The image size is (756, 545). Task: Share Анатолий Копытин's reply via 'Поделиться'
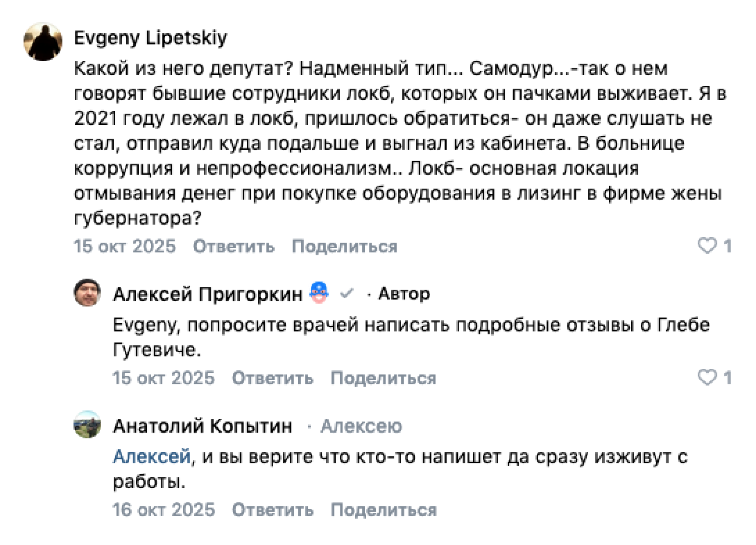coord(383,509)
